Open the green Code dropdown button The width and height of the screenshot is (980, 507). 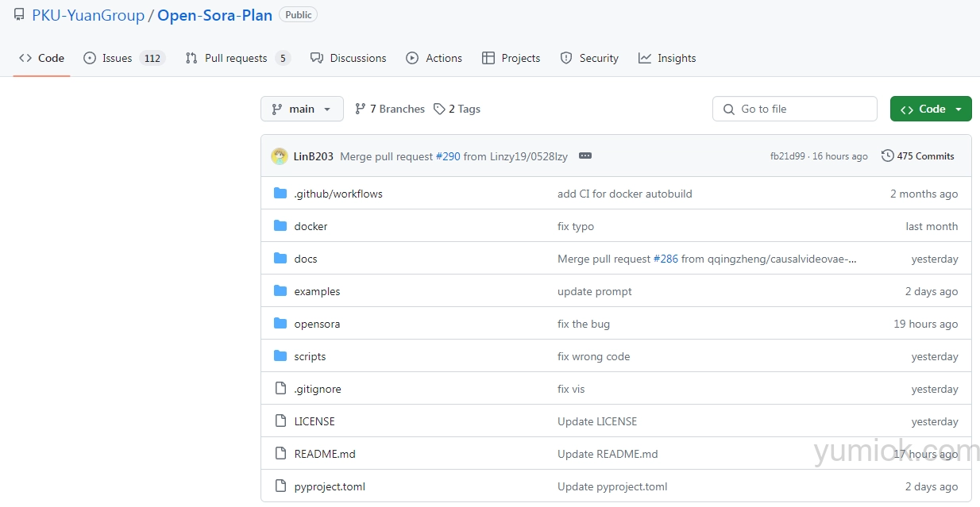coord(931,109)
